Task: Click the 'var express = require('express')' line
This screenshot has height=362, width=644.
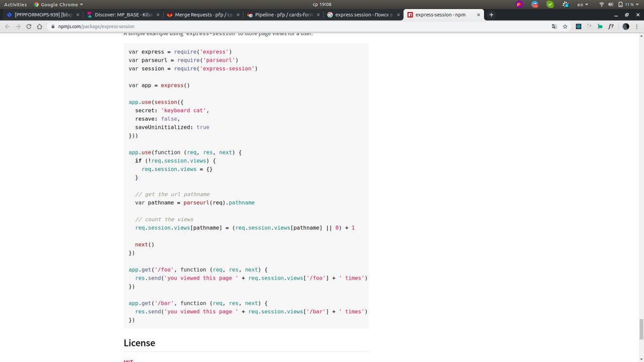Action: point(180,51)
